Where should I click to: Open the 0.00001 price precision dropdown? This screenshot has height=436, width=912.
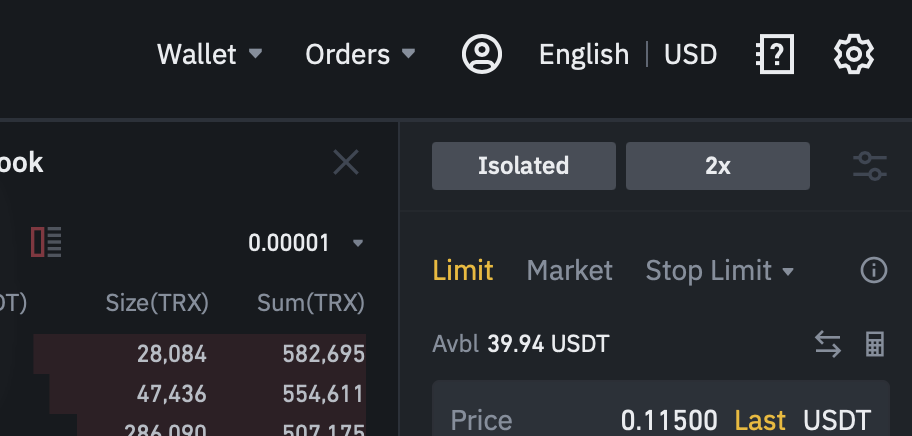(x=305, y=243)
